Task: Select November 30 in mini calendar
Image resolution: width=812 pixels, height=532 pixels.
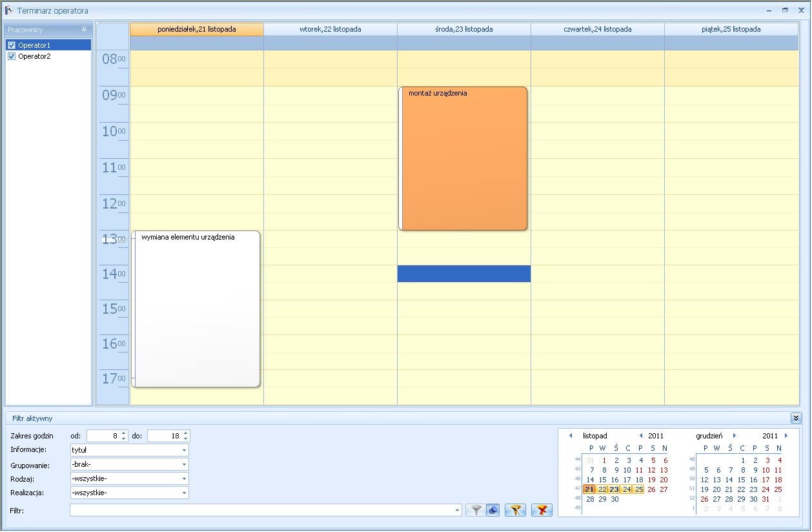Action: pos(614,499)
